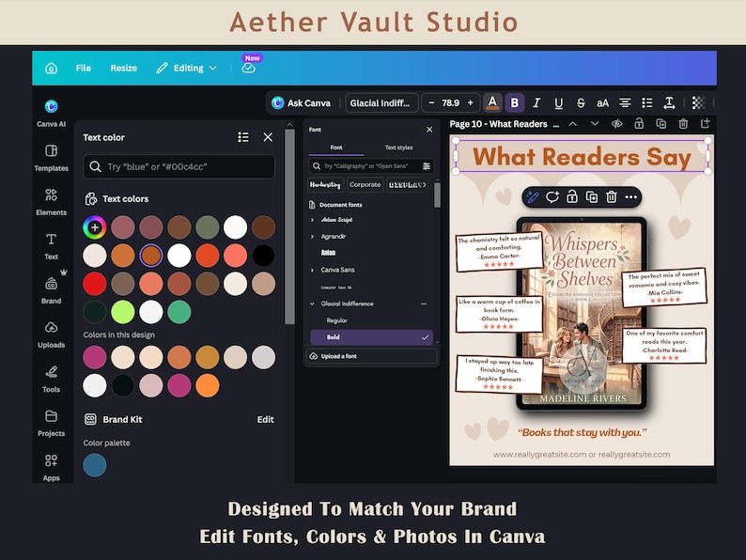Open the text alignment icon
This screenshot has width=746, height=560.
coord(625,102)
